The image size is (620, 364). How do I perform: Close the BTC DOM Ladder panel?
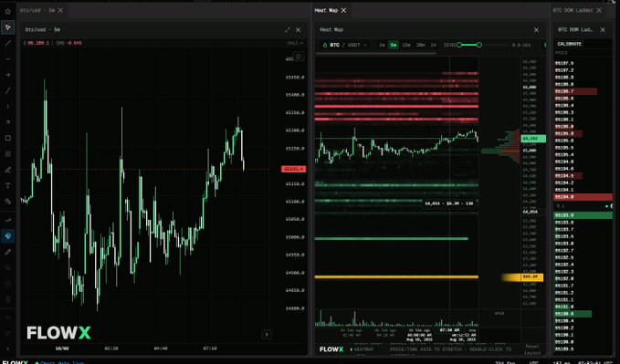[x=603, y=30]
